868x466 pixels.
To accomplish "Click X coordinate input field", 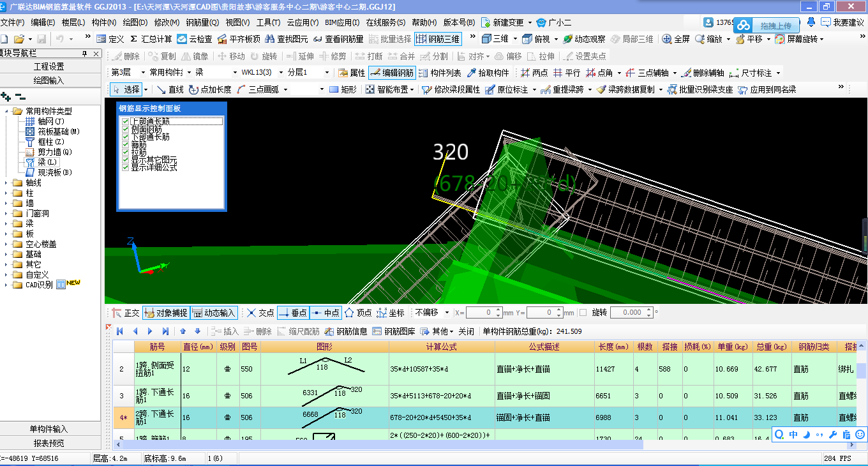I will [483, 313].
